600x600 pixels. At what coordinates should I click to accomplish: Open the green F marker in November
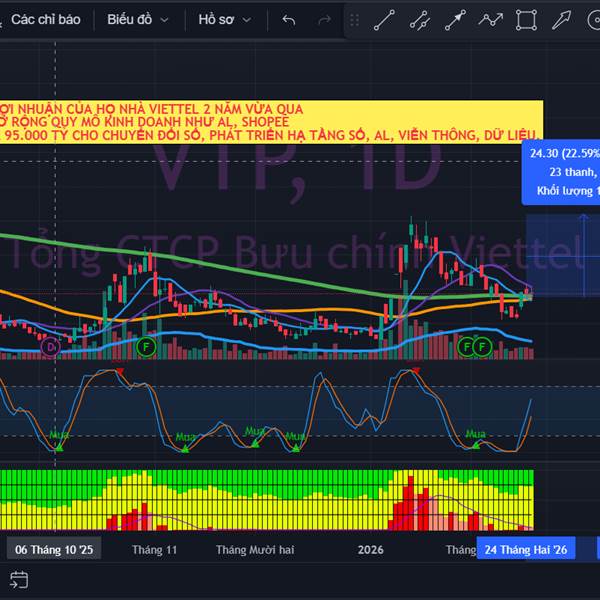146,347
